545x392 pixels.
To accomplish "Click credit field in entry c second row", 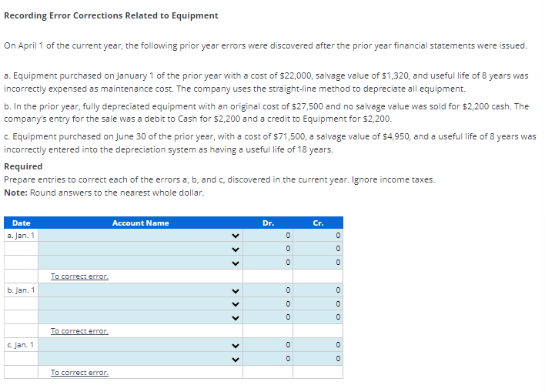I will [318, 359].
